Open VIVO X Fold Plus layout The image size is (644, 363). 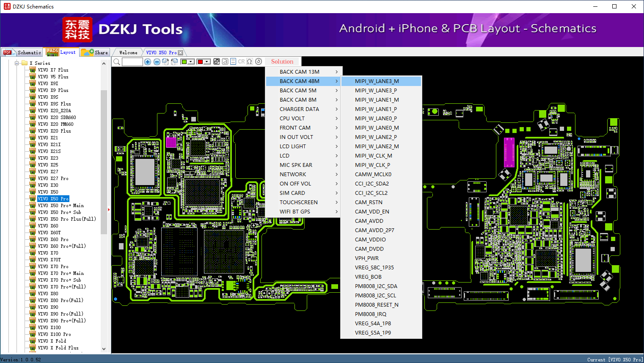point(58,348)
